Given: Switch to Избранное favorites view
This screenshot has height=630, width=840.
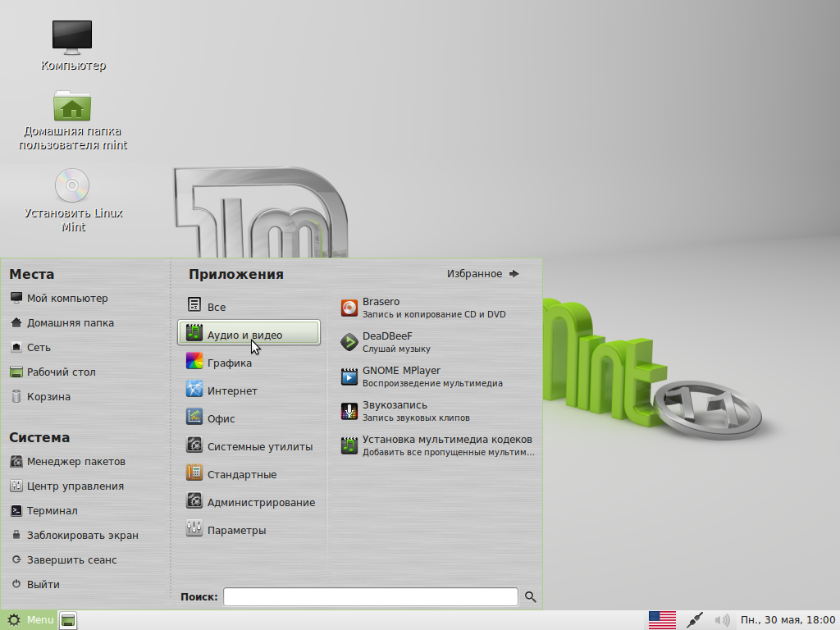Looking at the screenshot, I should click(482, 274).
